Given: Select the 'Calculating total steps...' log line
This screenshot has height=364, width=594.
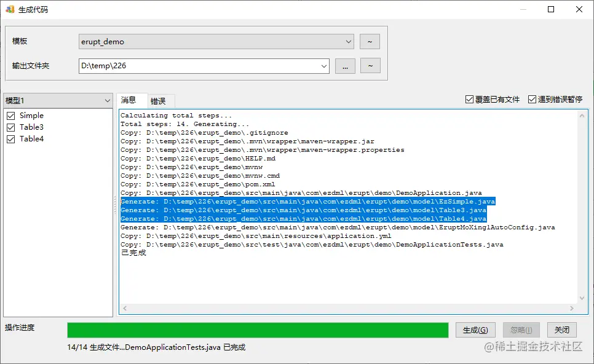Looking at the screenshot, I should pyautogui.click(x=176, y=116).
